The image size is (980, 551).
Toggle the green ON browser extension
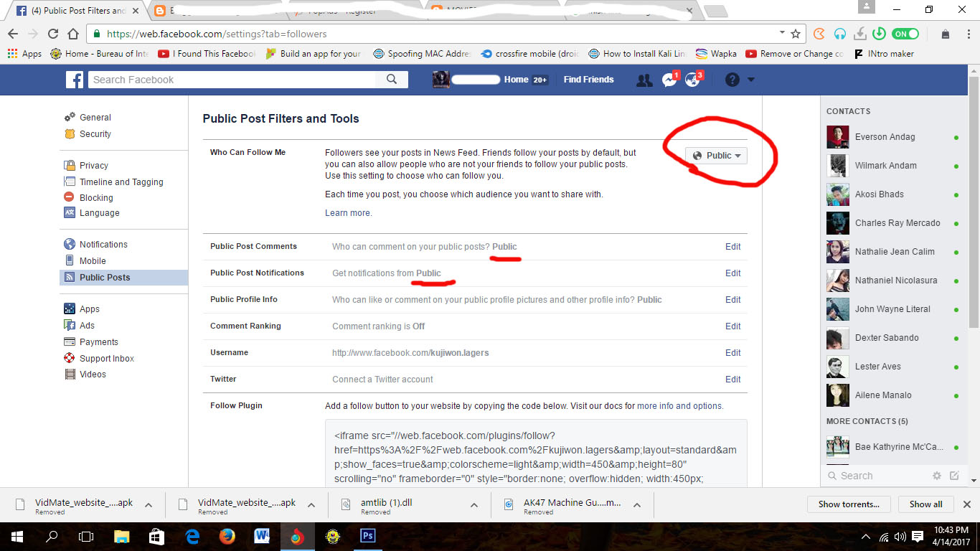(904, 33)
